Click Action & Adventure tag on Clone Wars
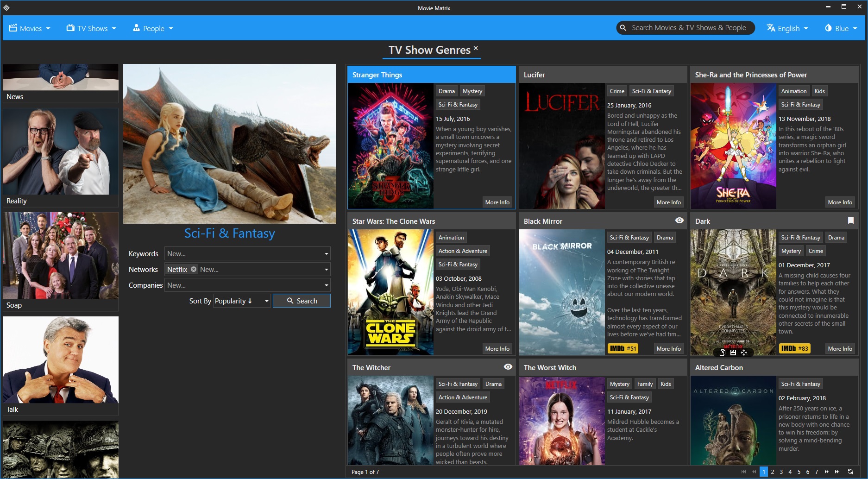 tap(463, 251)
